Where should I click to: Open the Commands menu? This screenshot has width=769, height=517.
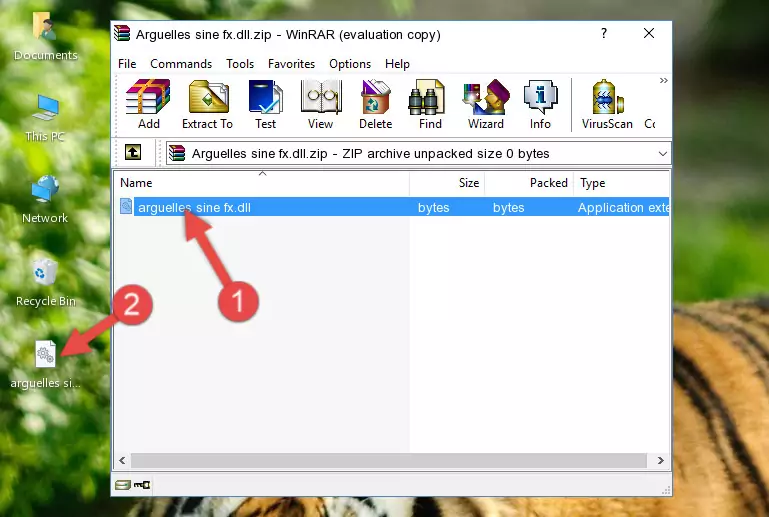click(181, 64)
